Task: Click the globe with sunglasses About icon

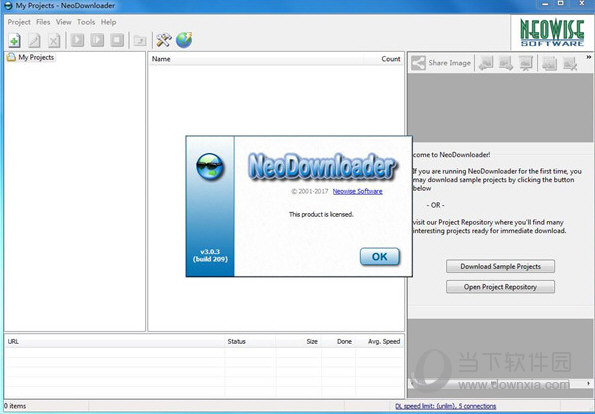Action: pyautogui.click(x=210, y=167)
